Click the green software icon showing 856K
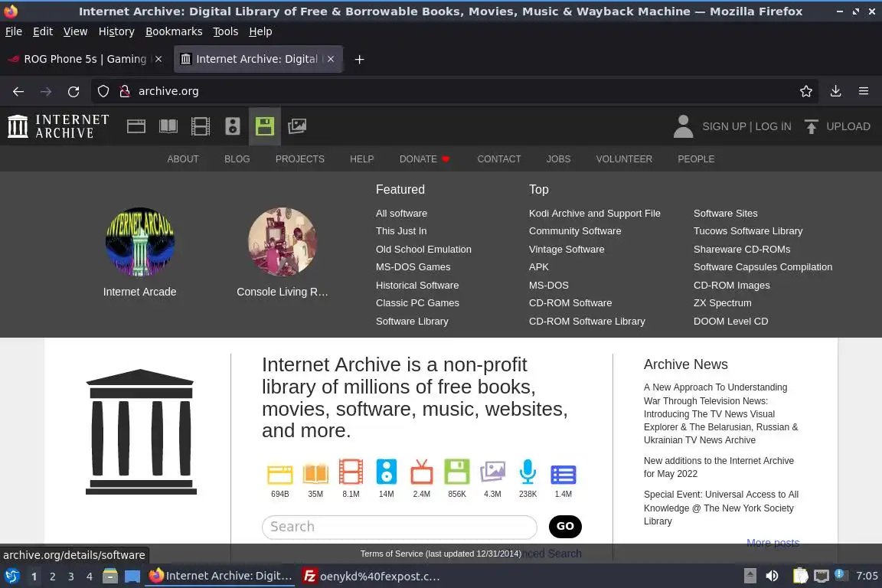The image size is (882, 588). [x=457, y=472]
